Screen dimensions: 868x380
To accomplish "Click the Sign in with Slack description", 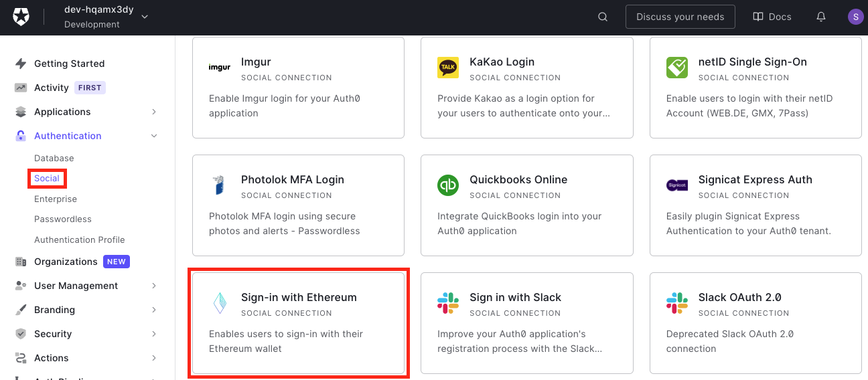I will coord(520,341).
